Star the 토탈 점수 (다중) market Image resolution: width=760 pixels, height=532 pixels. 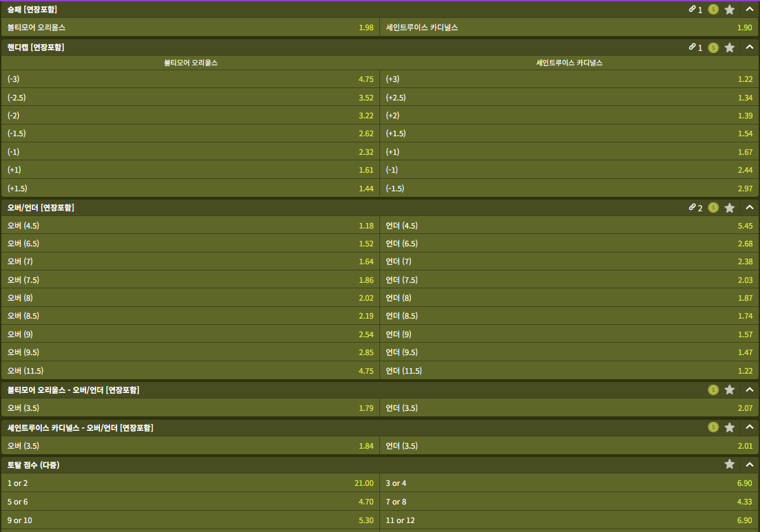[730, 464]
